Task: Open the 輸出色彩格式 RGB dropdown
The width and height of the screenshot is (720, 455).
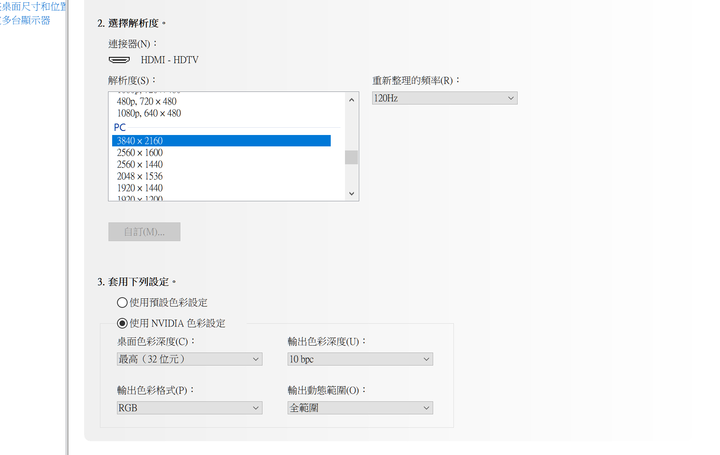Action: (189, 408)
